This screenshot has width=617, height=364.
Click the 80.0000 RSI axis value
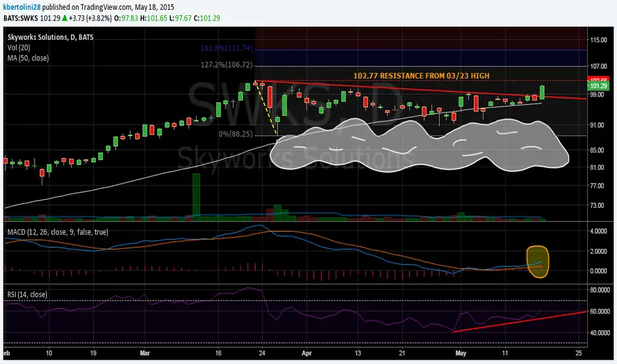(x=600, y=290)
